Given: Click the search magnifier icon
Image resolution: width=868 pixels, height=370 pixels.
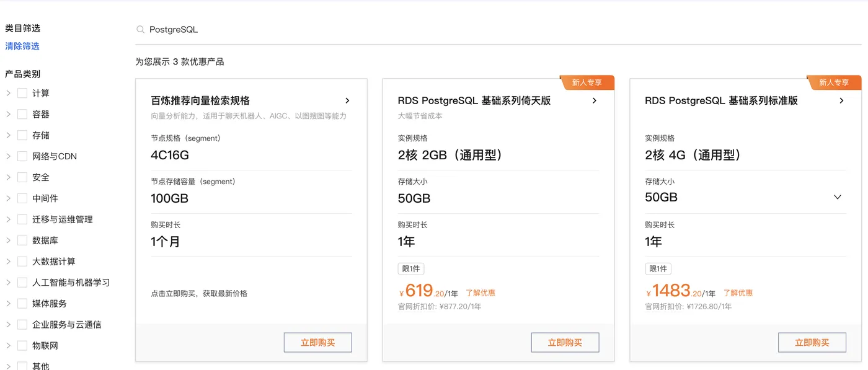Looking at the screenshot, I should (141, 29).
